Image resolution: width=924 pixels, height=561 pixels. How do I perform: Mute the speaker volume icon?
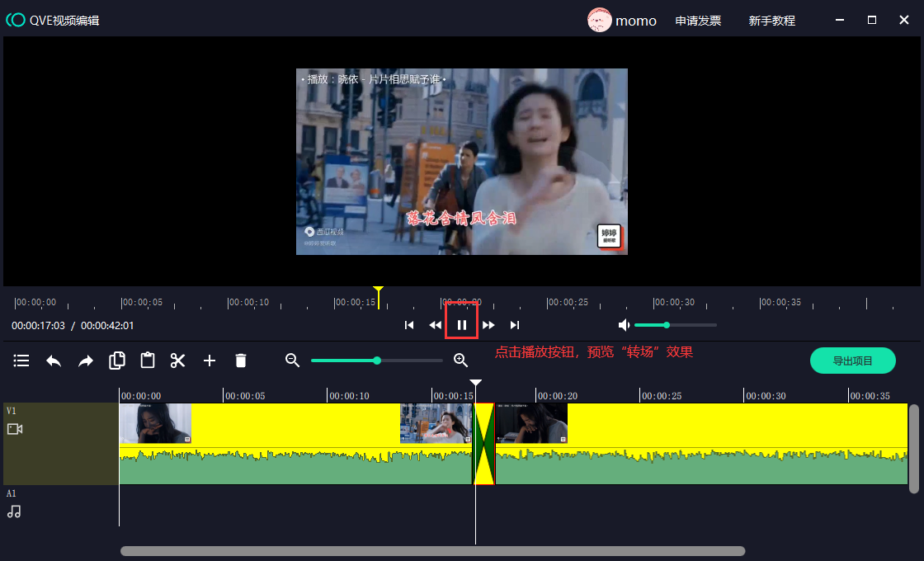(x=625, y=325)
